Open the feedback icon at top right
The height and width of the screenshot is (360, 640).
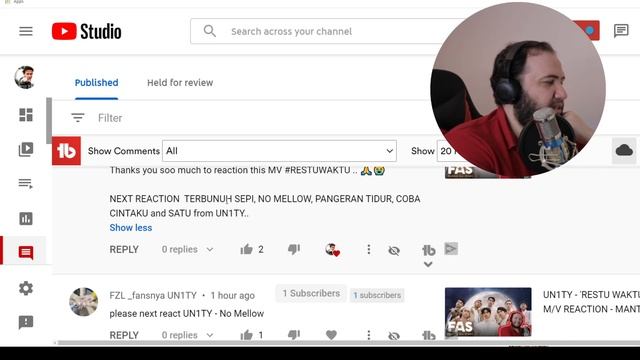(x=621, y=31)
